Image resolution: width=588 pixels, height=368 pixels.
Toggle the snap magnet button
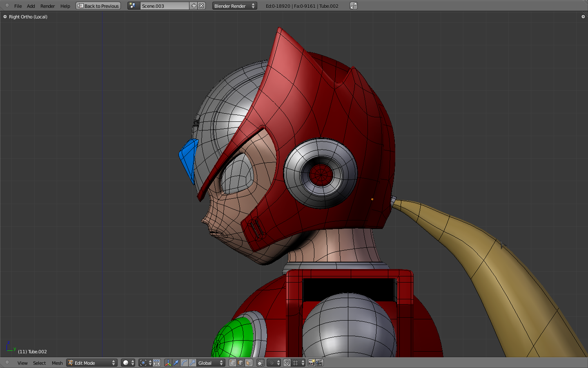287,363
